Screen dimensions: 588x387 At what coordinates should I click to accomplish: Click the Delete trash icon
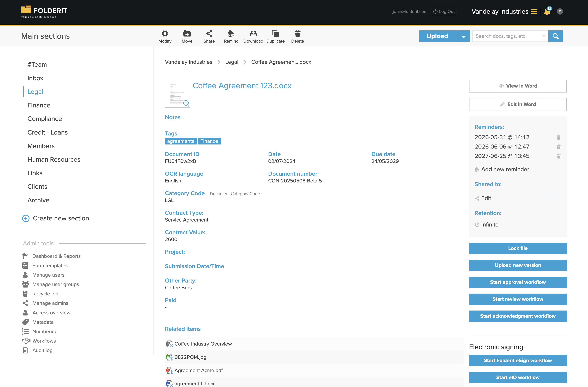pyautogui.click(x=298, y=34)
